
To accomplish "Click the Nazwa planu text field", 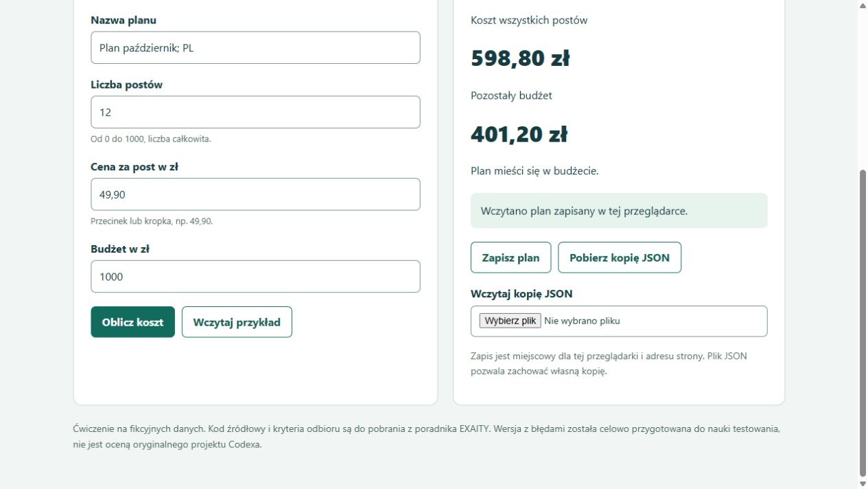I will [x=255, y=47].
